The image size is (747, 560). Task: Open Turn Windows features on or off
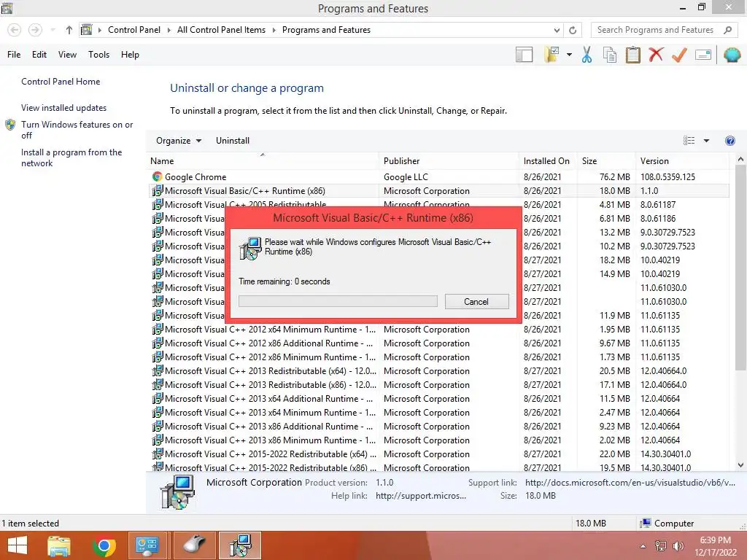click(x=76, y=130)
